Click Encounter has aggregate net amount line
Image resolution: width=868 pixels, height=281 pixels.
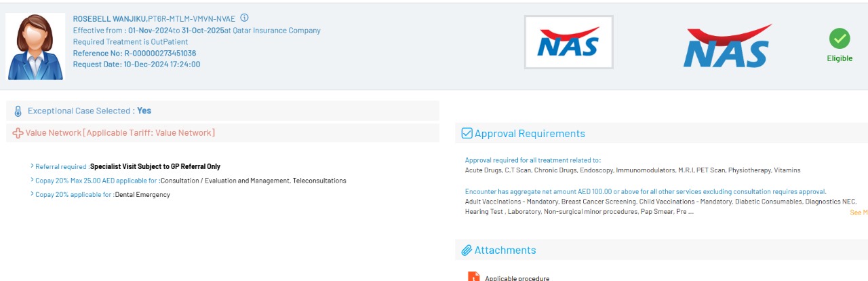646,191
